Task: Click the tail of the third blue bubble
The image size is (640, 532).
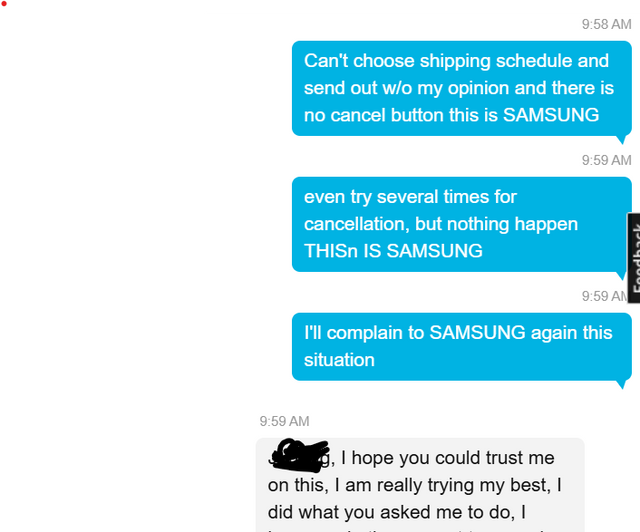Action: click(621, 384)
